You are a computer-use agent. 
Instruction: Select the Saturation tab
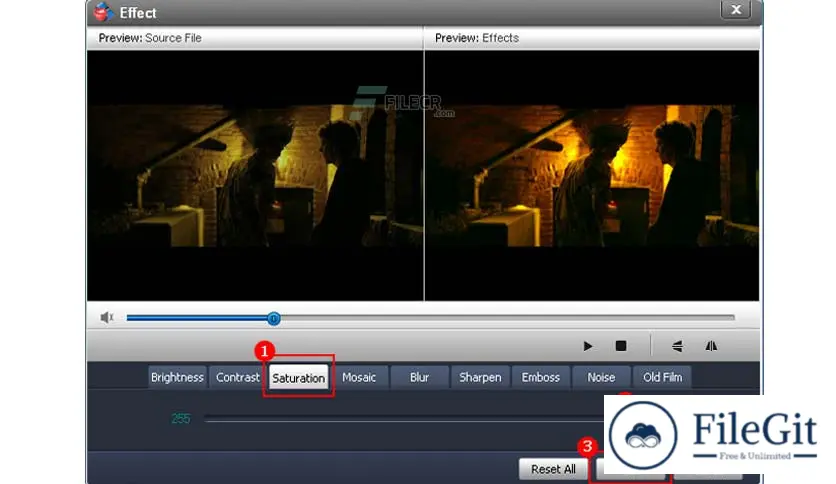pyautogui.click(x=299, y=377)
